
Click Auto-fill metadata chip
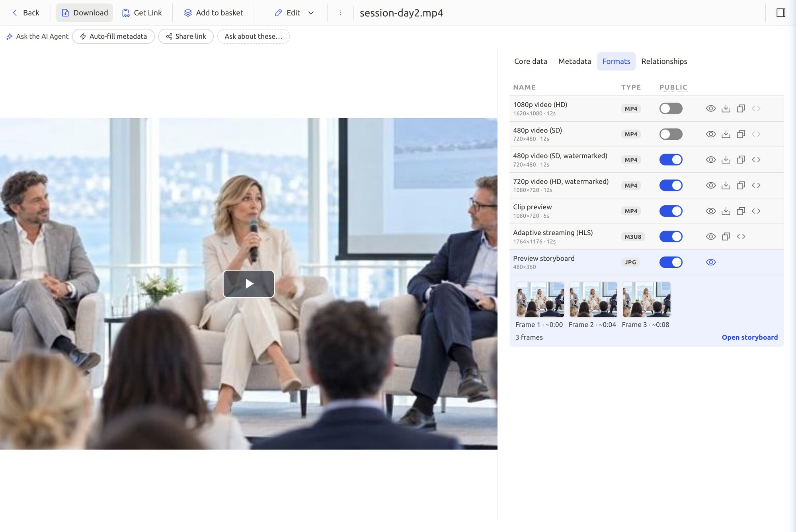(113, 36)
